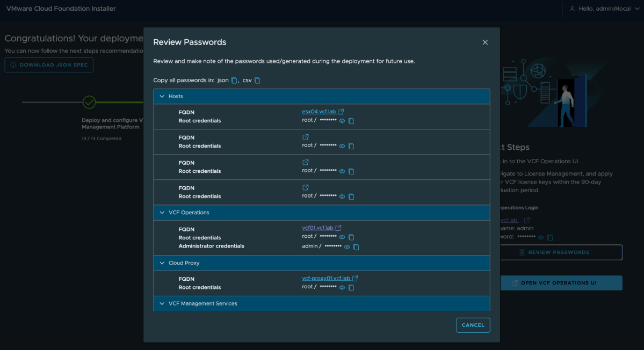Copy root password of the second Hosts entry

pyautogui.click(x=351, y=146)
